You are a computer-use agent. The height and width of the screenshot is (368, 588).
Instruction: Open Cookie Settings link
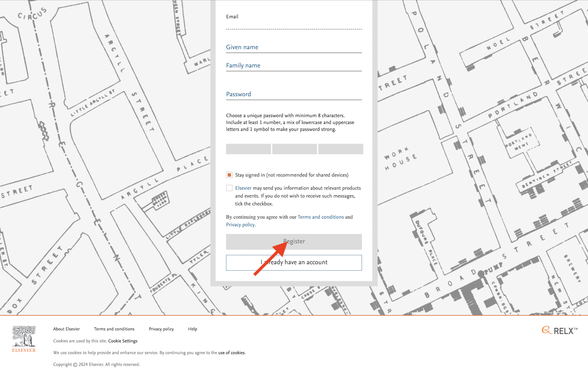[x=123, y=341]
